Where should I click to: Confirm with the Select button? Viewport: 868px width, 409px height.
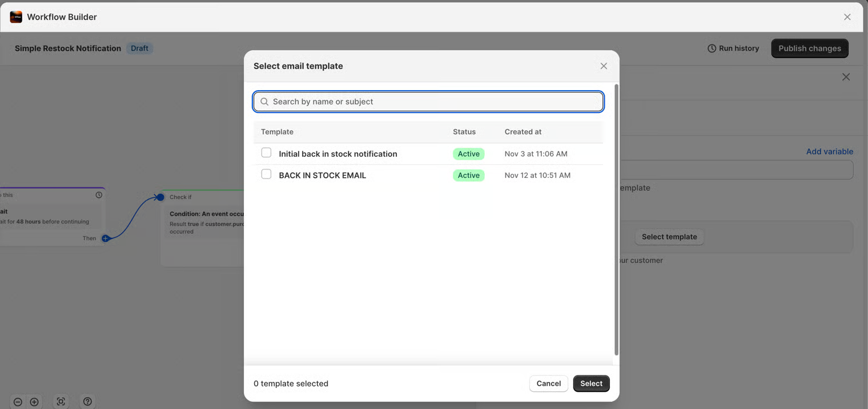click(x=591, y=383)
